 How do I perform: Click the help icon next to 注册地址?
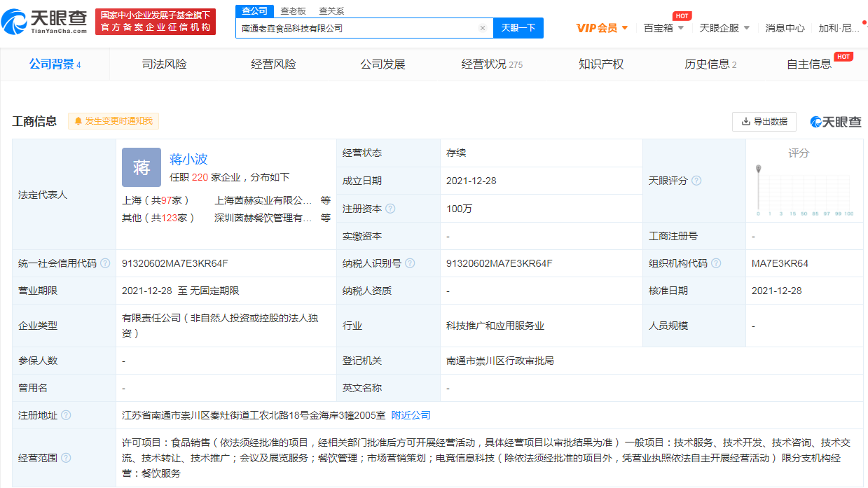pos(66,415)
